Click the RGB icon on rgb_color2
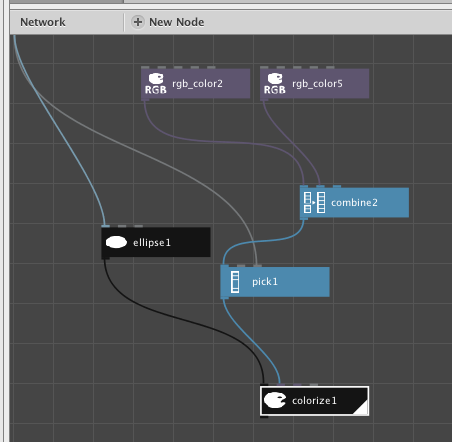The height and width of the screenshot is (442, 452). coord(156,84)
